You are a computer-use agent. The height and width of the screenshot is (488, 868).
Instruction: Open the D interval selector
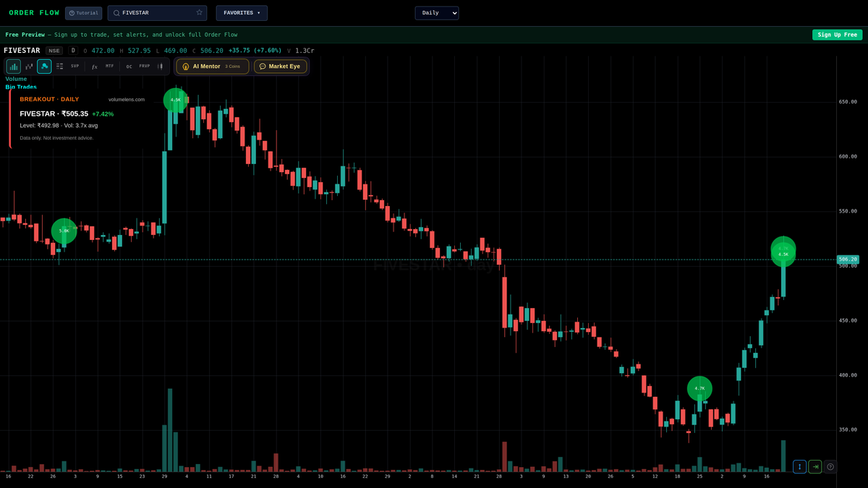click(72, 51)
